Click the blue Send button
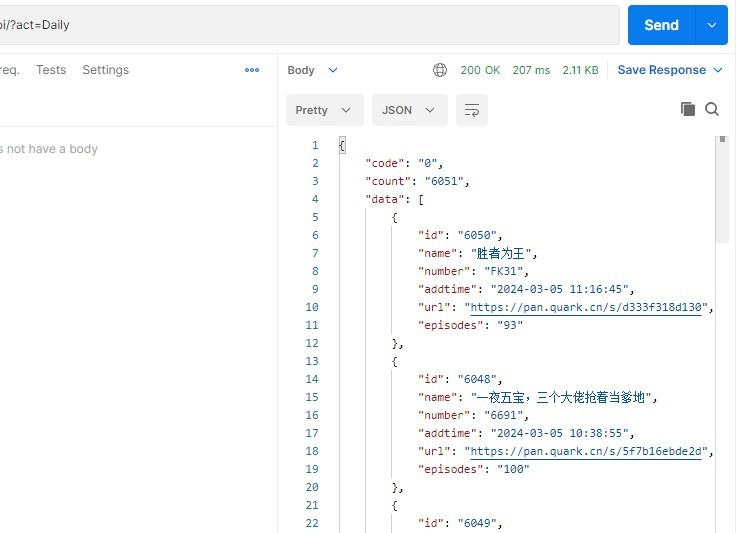Image resolution: width=739 pixels, height=533 pixels. tap(661, 25)
